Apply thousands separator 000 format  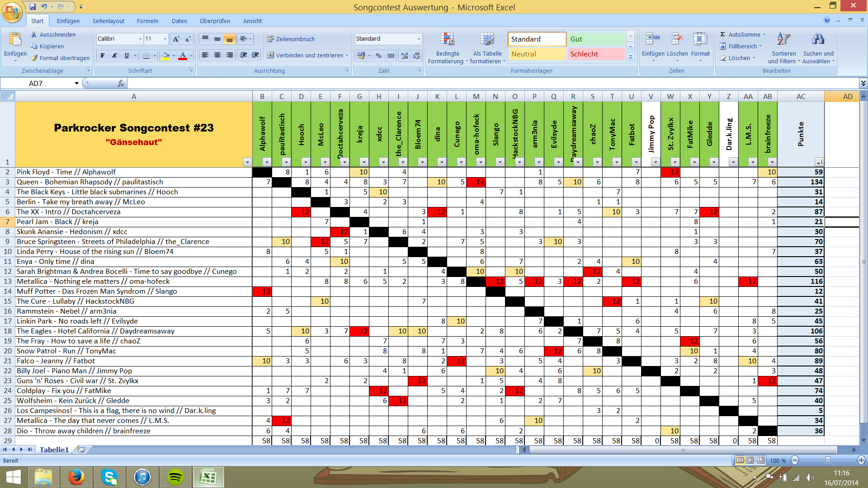(x=391, y=56)
